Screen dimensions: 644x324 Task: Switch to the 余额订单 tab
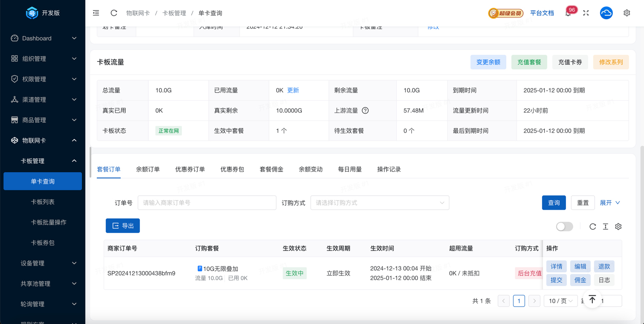[148, 169]
